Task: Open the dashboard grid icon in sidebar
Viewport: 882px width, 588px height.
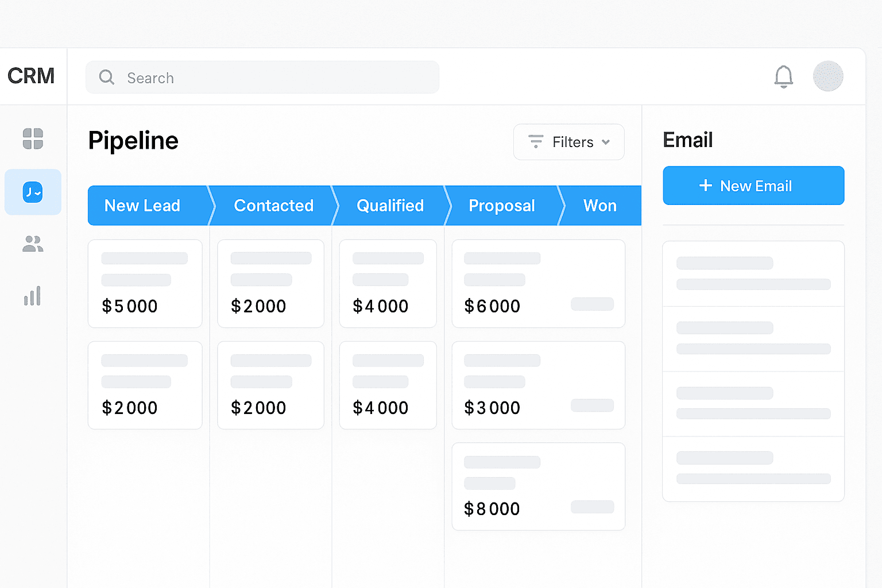Action: point(33,138)
